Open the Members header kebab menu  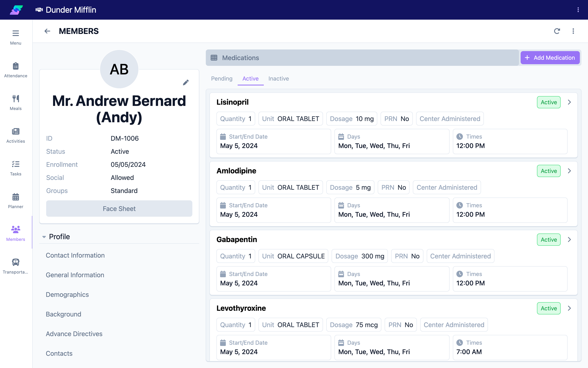(x=573, y=31)
